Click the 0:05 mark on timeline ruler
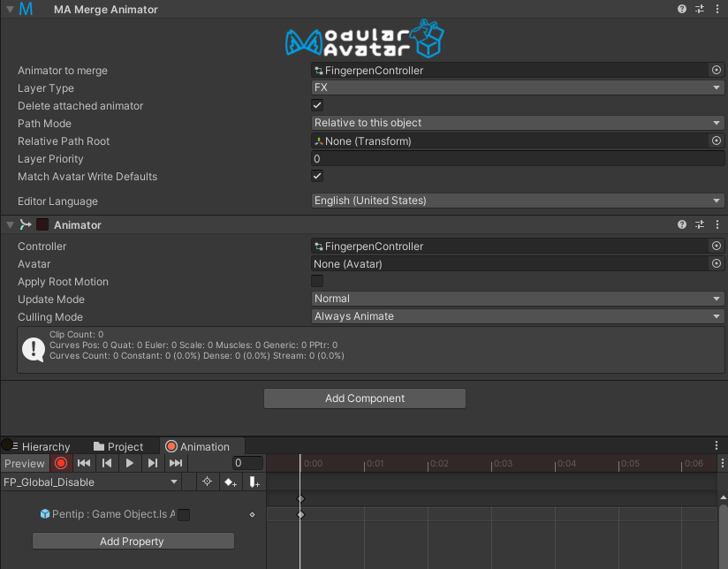This screenshot has height=569, width=728. pos(630,463)
